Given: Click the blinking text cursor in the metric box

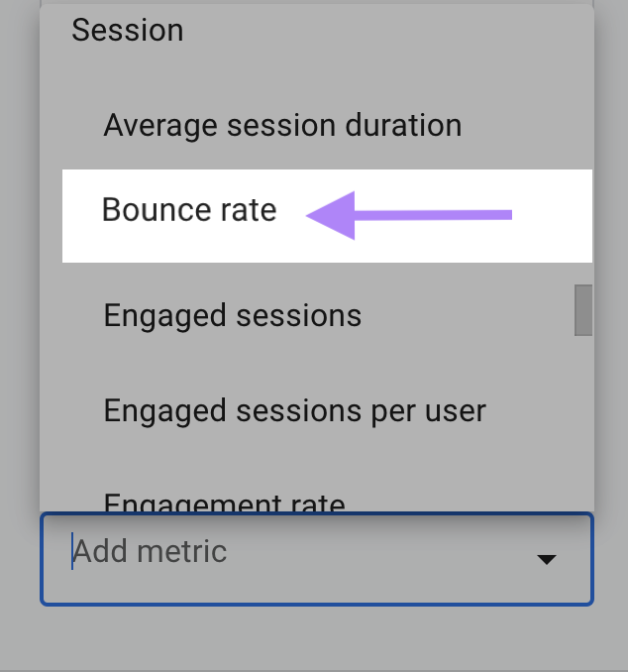Looking at the screenshot, I should point(72,551).
